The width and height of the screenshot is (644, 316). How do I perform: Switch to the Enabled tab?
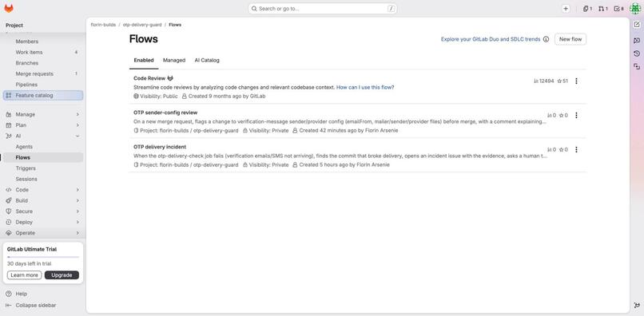pyautogui.click(x=144, y=61)
